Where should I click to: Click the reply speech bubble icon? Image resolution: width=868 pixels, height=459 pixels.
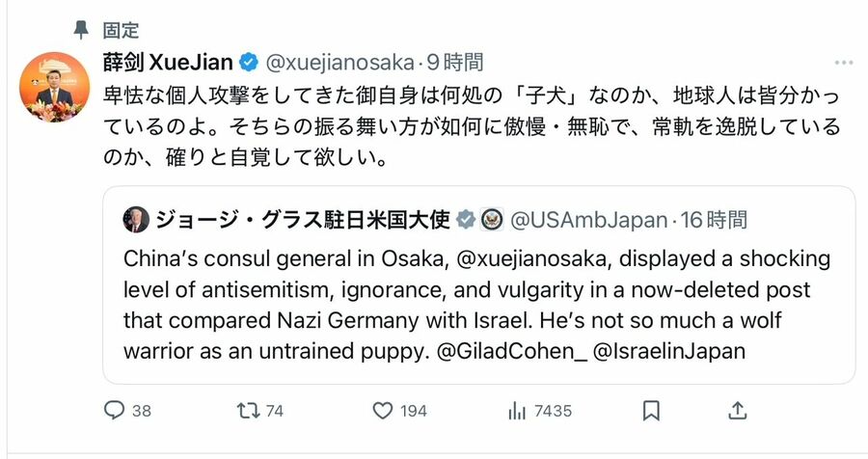115,411
